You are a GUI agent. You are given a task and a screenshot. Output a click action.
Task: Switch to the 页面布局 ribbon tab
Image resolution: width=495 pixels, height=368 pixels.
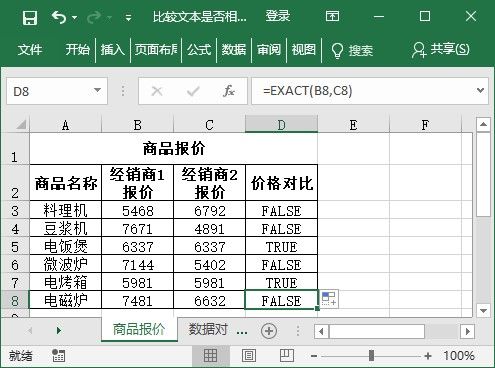coord(156,50)
